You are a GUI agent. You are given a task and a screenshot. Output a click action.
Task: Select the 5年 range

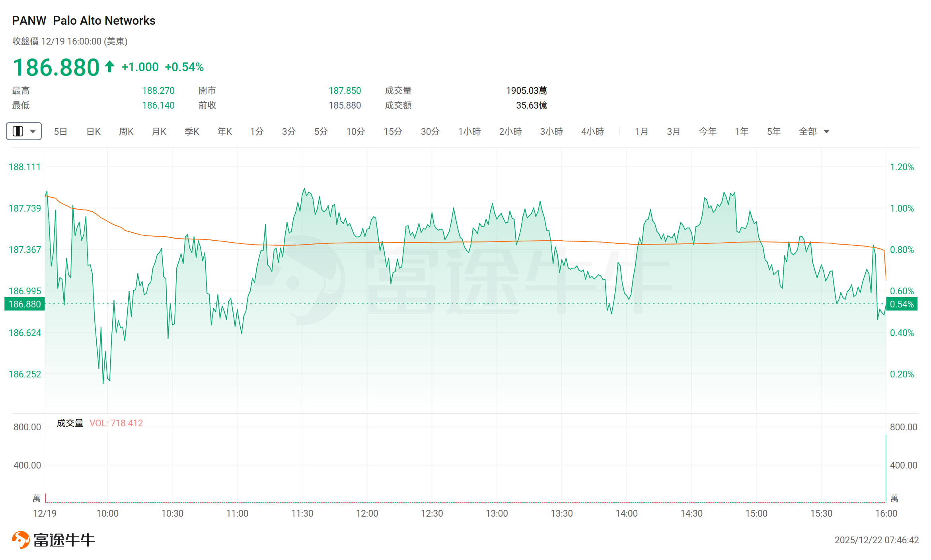773,131
